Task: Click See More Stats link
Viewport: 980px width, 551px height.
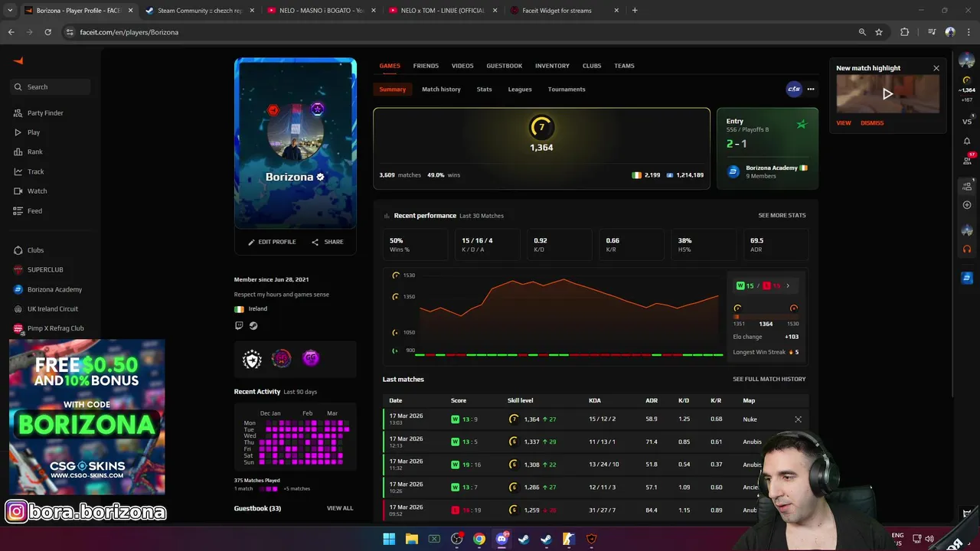Action: tap(782, 216)
